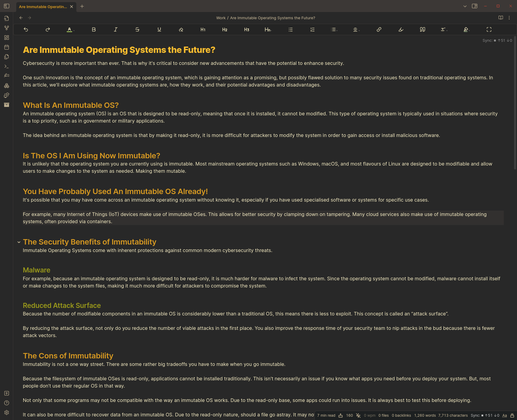This screenshot has width=517, height=420.
Task: Open command palette terminal icon in the ribbon
Action: pyautogui.click(x=7, y=66)
